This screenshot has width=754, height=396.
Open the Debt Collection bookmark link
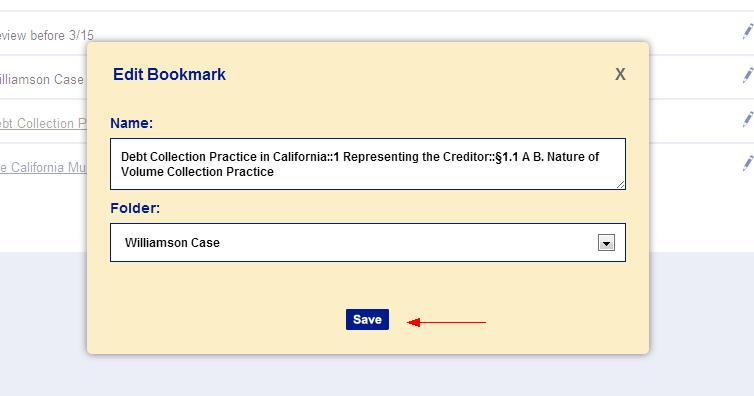tap(43, 124)
